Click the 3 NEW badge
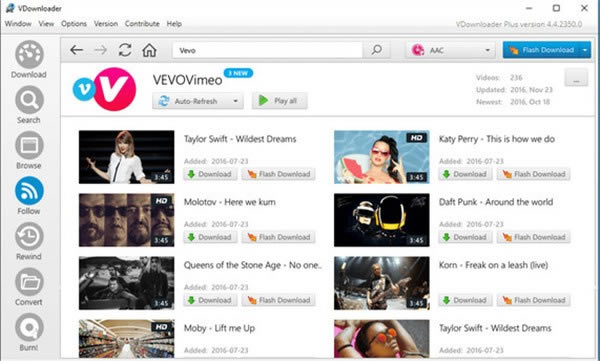 (x=238, y=73)
